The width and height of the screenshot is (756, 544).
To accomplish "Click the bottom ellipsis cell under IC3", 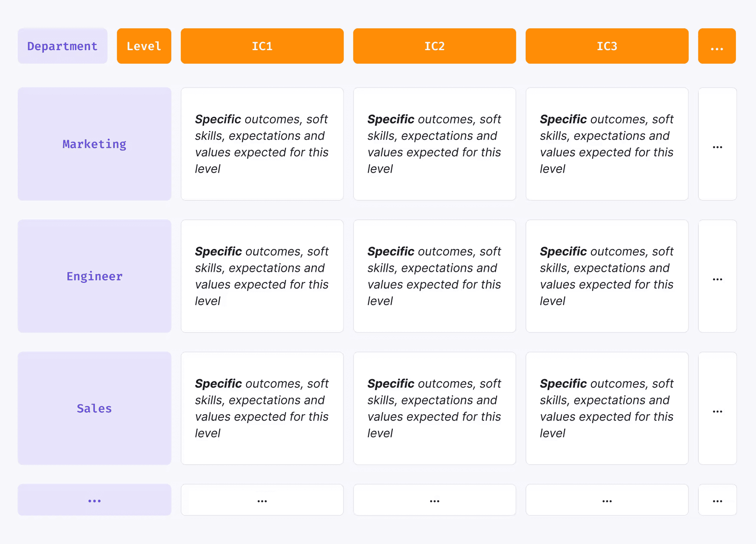I will (607, 500).
